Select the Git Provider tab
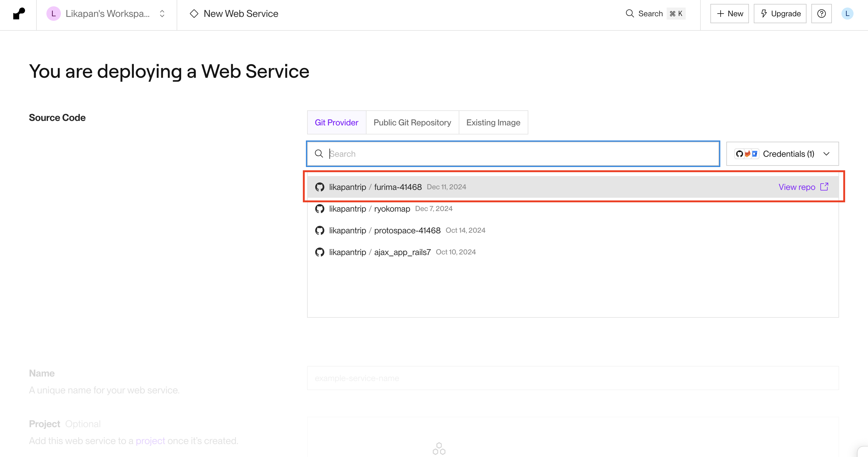868x457 pixels. click(336, 122)
